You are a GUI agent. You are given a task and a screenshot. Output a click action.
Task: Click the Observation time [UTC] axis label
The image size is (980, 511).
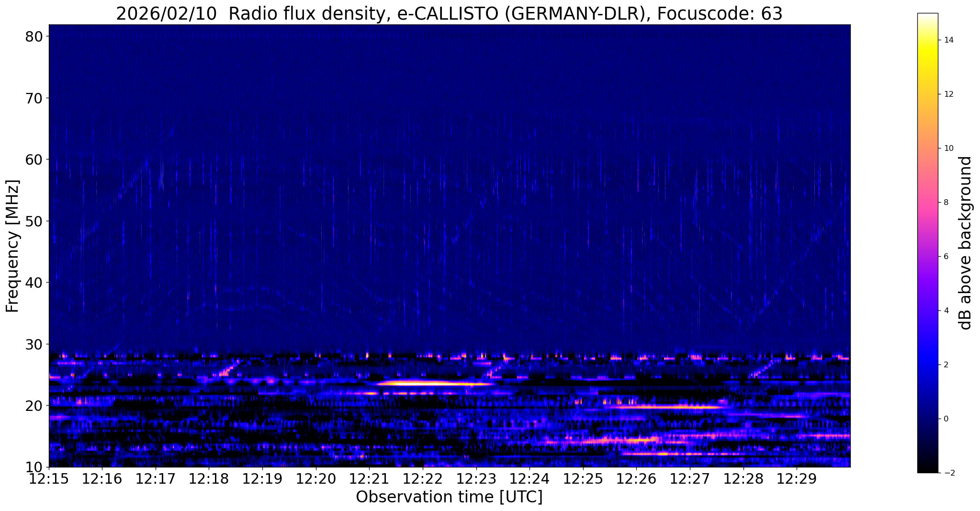coord(449,498)
